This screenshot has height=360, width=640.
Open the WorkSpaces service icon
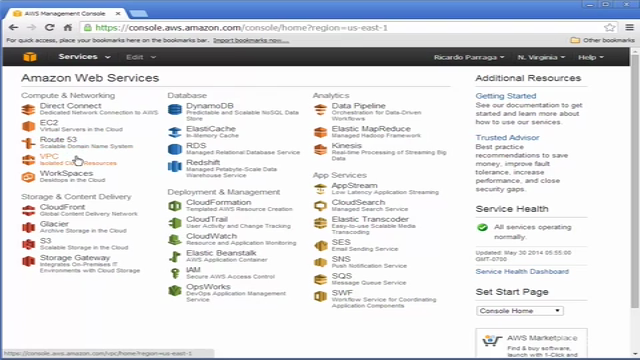point(28,177)
